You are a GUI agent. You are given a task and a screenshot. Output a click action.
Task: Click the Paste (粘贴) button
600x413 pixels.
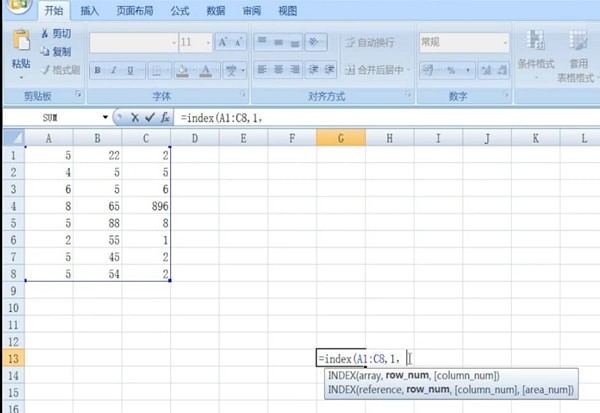[x=20, y=52]
